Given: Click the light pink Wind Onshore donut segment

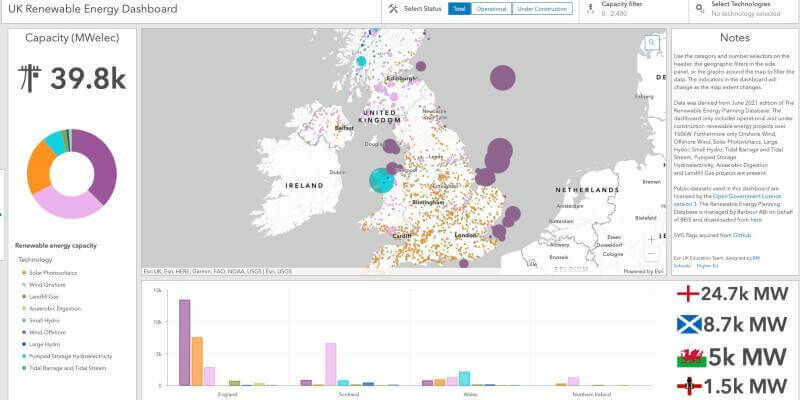Looking at the screenshot, I should pos(67,205).
